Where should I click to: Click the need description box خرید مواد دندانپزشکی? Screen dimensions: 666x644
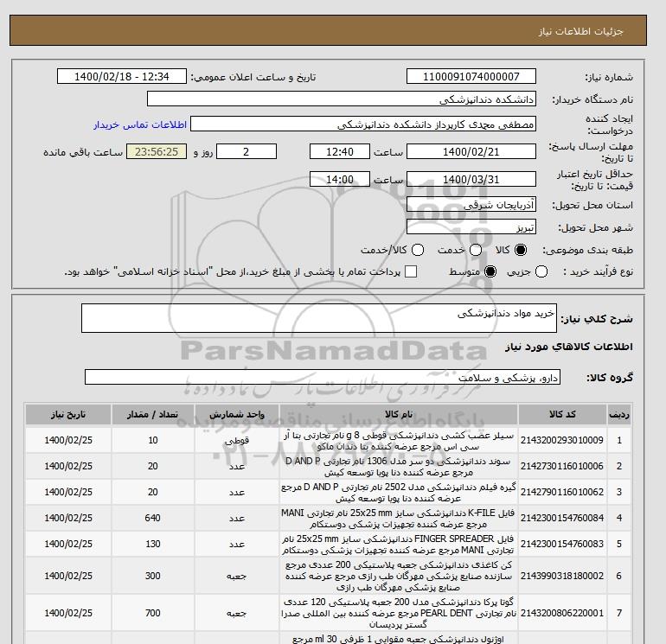(x=319, y=318)
